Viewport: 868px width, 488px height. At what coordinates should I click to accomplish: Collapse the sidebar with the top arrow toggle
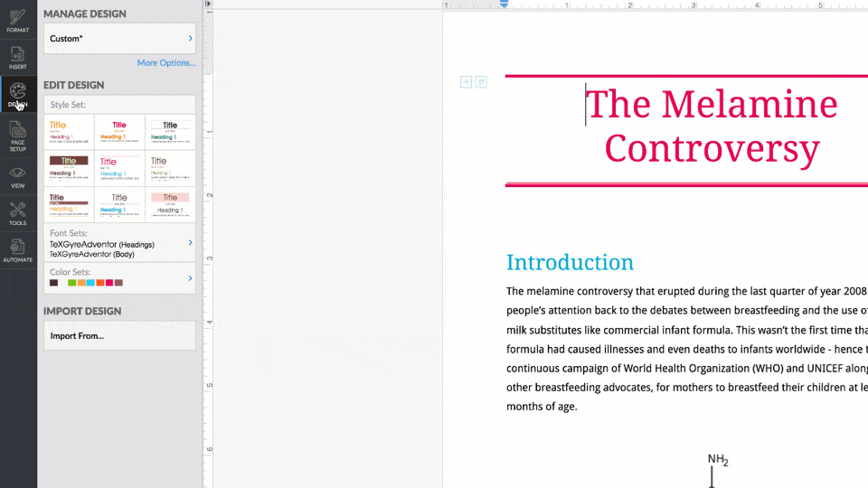pos(208,5)
